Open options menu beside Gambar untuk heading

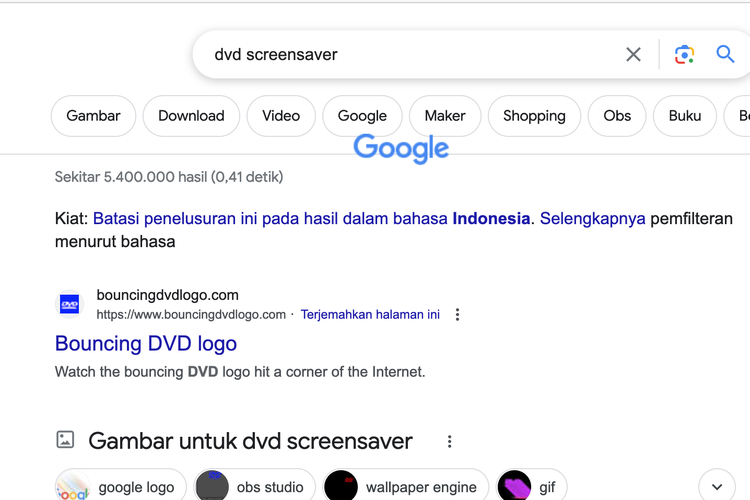pyautogui.click(x=449, y=441)
